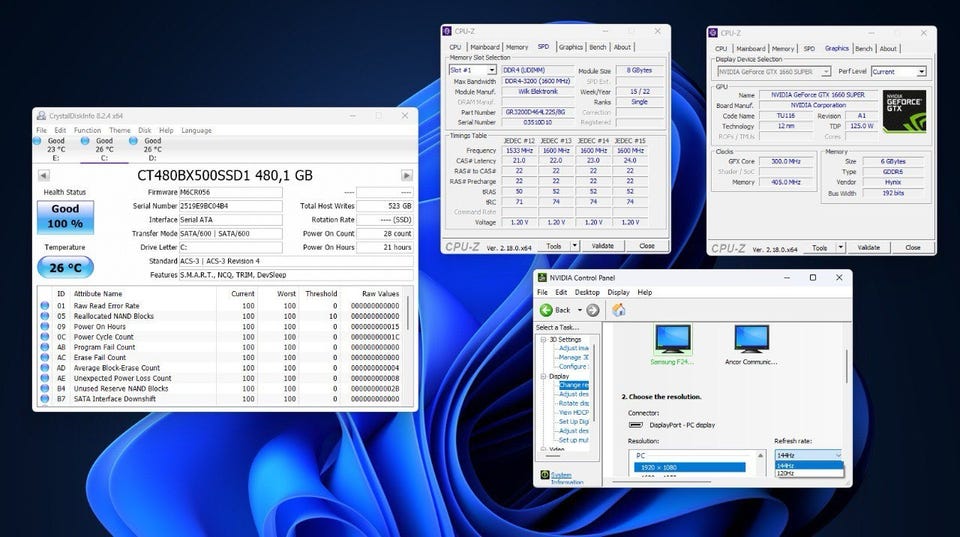The width and height of the screenshot is (960, 537).
Task: Open the Slot #1 memory slot dropdown
Action: click(x=483, y=71)
